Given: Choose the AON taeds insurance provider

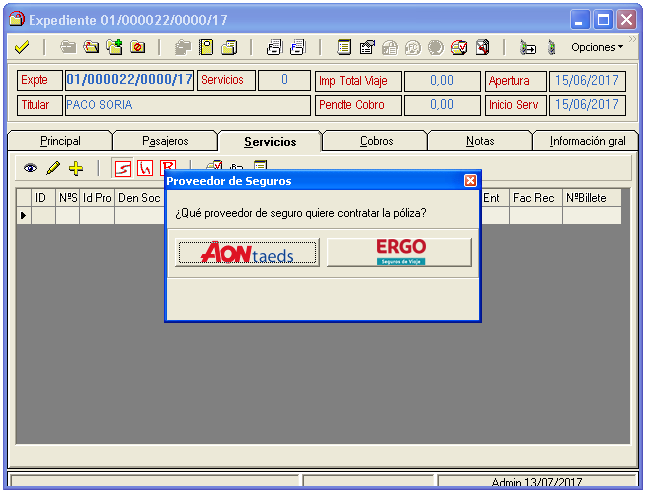Looking at the screenshot, I should [x=247, y=252].
